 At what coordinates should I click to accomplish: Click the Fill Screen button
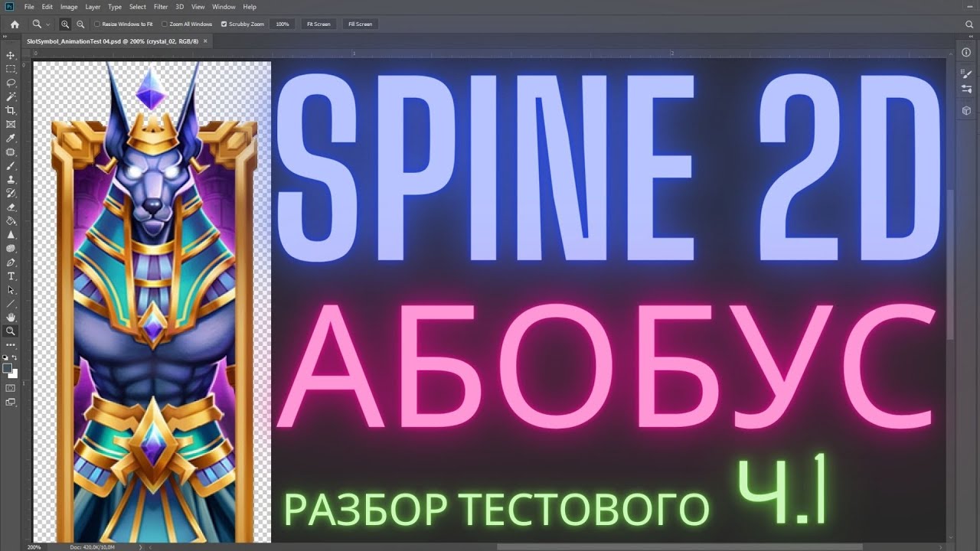[360, 24]
